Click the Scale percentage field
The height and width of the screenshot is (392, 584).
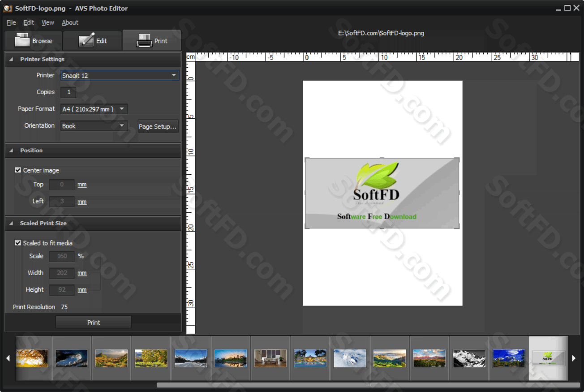(x=62, y=256)
